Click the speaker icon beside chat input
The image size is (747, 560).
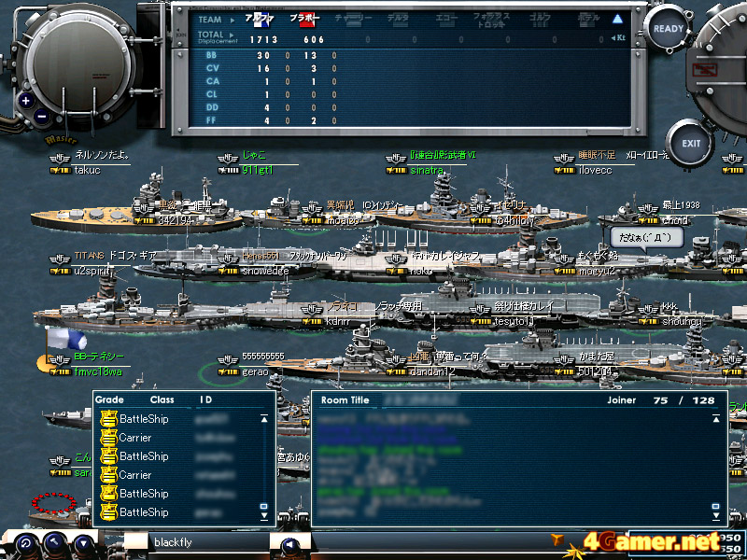[x=290, y=543]
